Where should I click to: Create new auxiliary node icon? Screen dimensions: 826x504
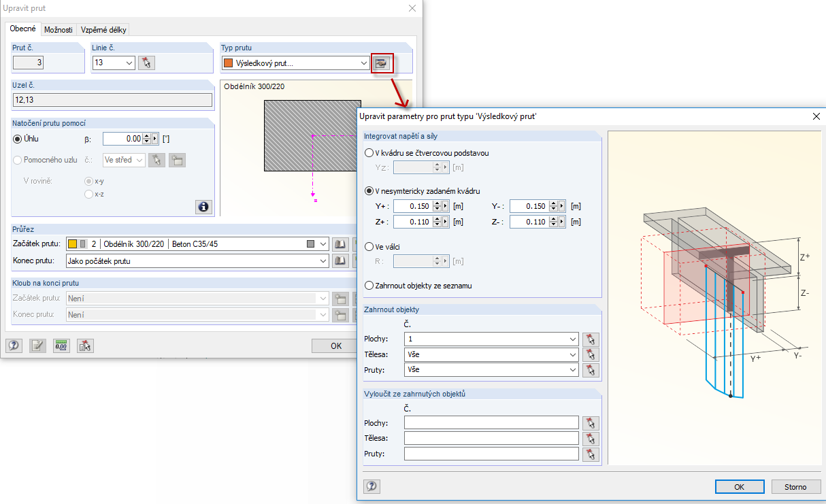[177, 161]
